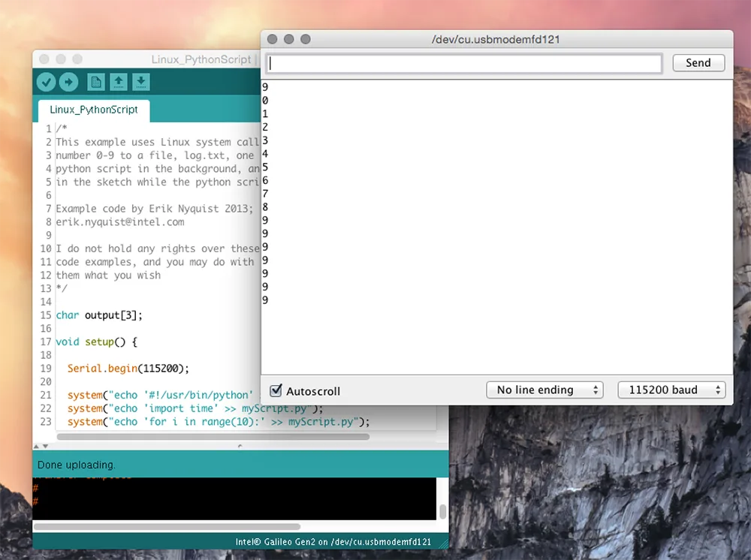Minimize the serial monitor window
This screenshot has width=751, height=560.
[x=289, y=39]
